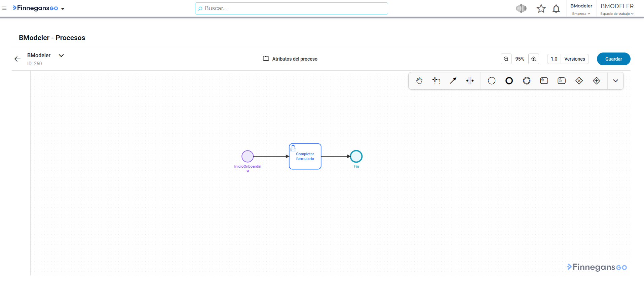This screenshot has height=305, width=644.
Task: Click the assistant brain icon in header
Action: point(521,8)
